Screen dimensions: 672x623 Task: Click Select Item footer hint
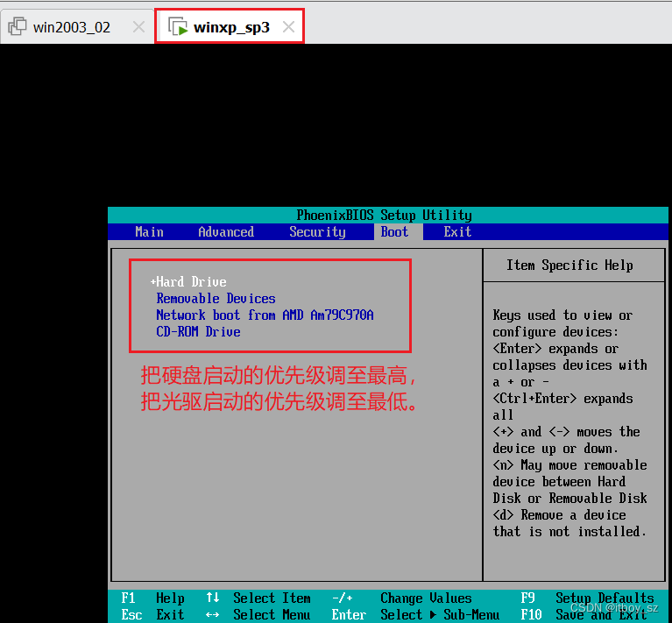(x=258, y=598)
